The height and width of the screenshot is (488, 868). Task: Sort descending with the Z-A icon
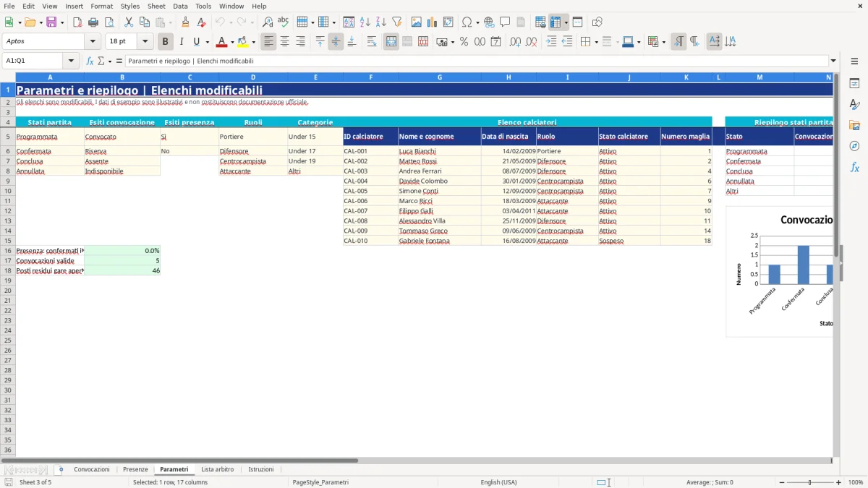[381, 22]
